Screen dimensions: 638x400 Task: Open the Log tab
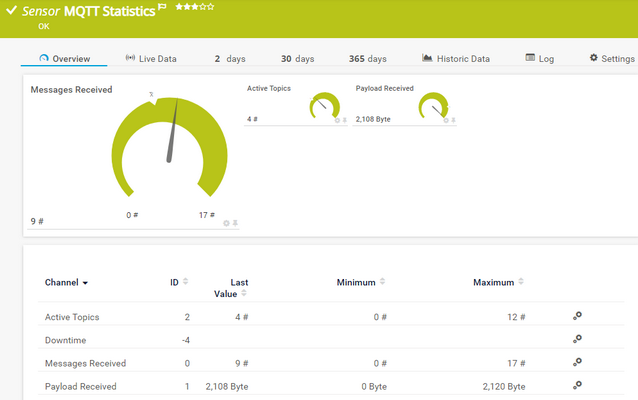(x=540, y=59)
